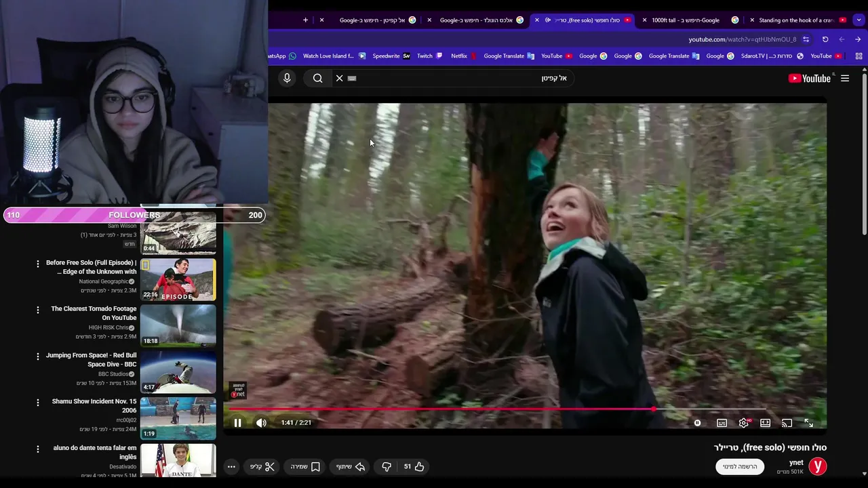Open the player settings gear
Image resolution: width=868 pixels, height=488 pixels.
(744, 423)
